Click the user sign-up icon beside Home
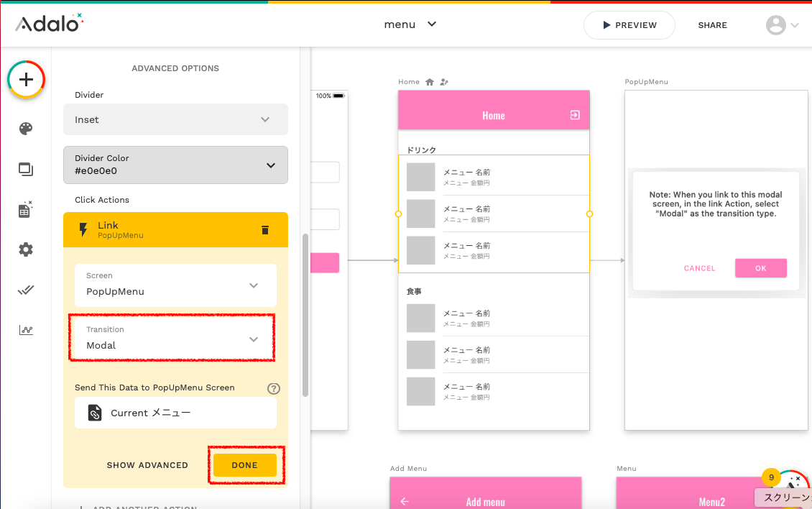This screenshot has width=812, height=509. [x=444, y=82]
